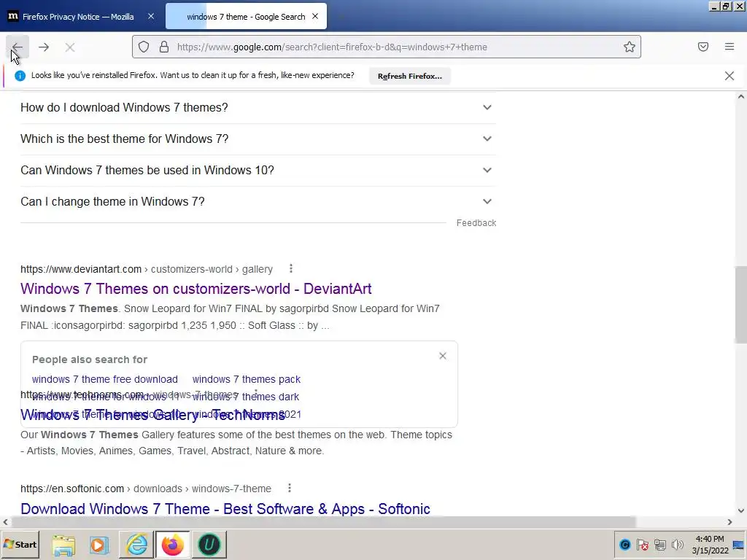Viewport: 747px width, 560px height.
Task: Open windows 7 theme free download suggestion
Action: click(x=105, y=379)
